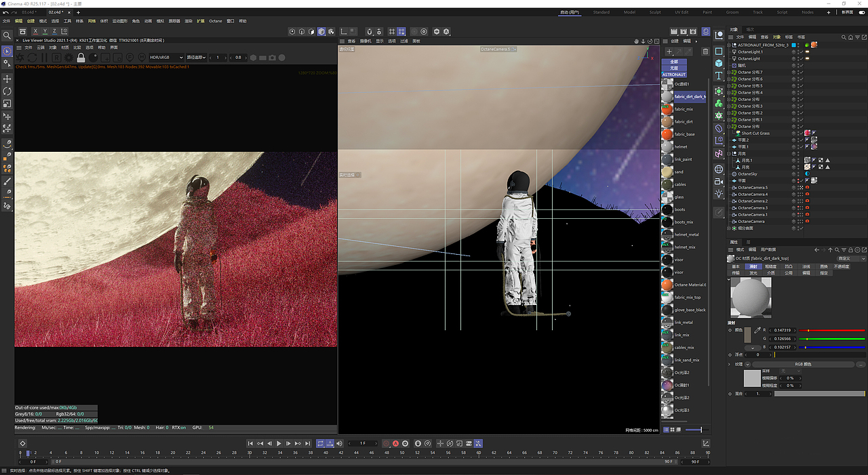Viewport: 868px width, 475px height.
Task: Open the search magnifier in left toolbar
Action: coord(7,35)
